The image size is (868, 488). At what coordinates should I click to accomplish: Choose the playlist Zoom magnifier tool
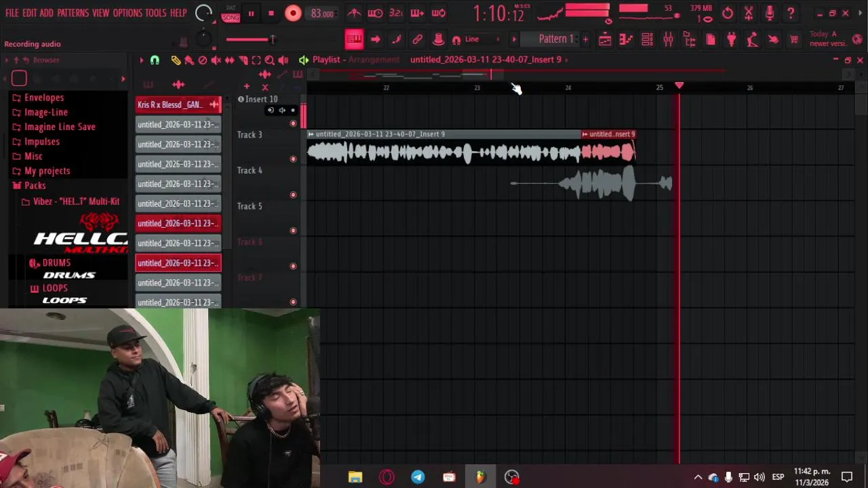click(x=270, y=60)
